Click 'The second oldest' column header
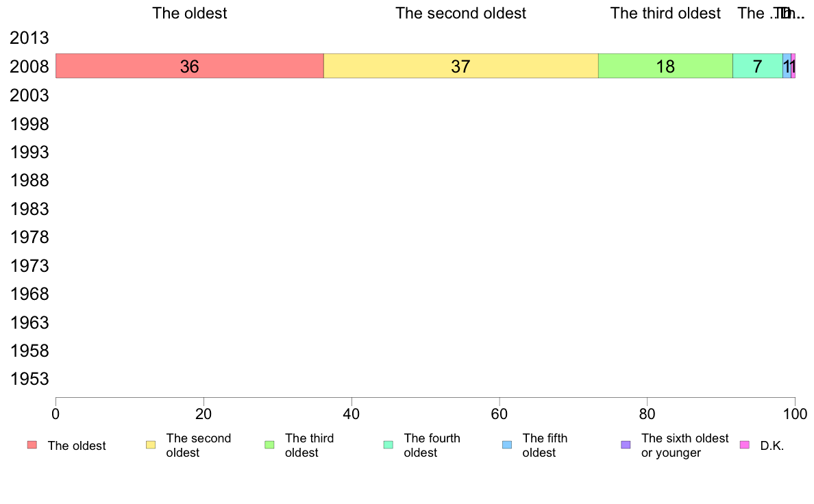 [461, 13]
